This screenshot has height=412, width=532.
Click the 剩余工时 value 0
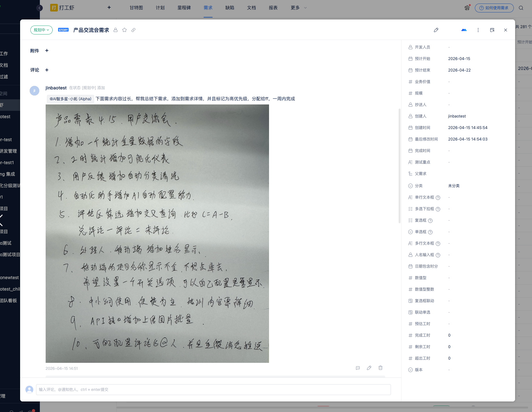click(449, 347)
